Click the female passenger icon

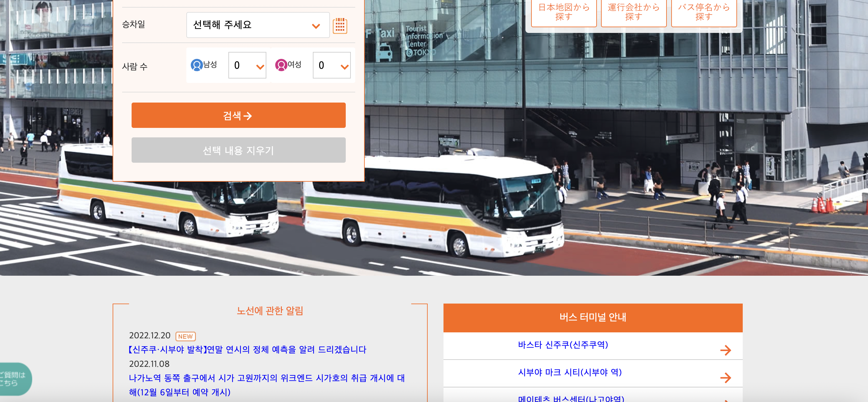tap(281, 65)
